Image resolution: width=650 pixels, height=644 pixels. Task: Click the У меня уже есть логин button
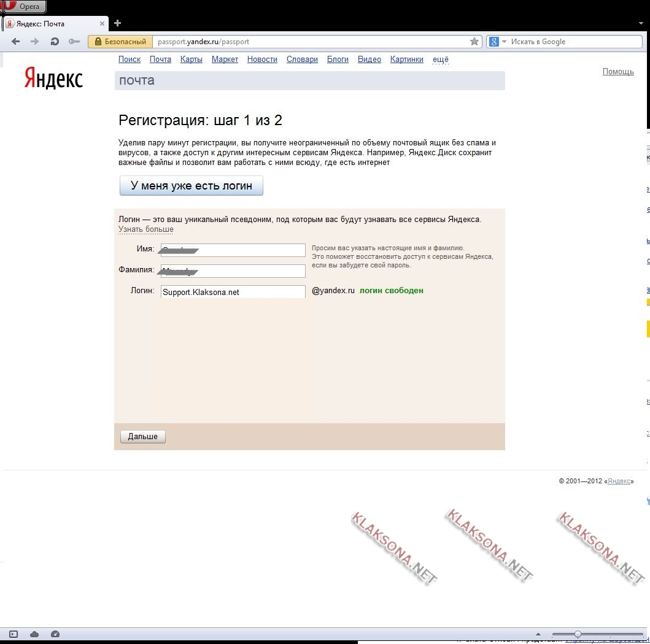(191, 186)
